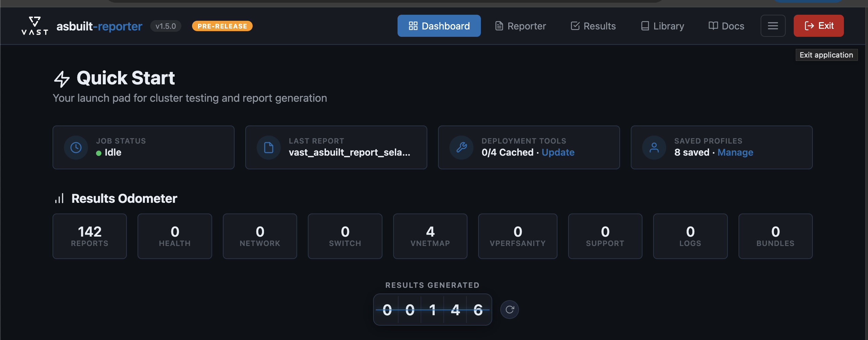The image size is (868, 340).
Task: Click the VAST logo icon
Action: click(x=35, y=26)
